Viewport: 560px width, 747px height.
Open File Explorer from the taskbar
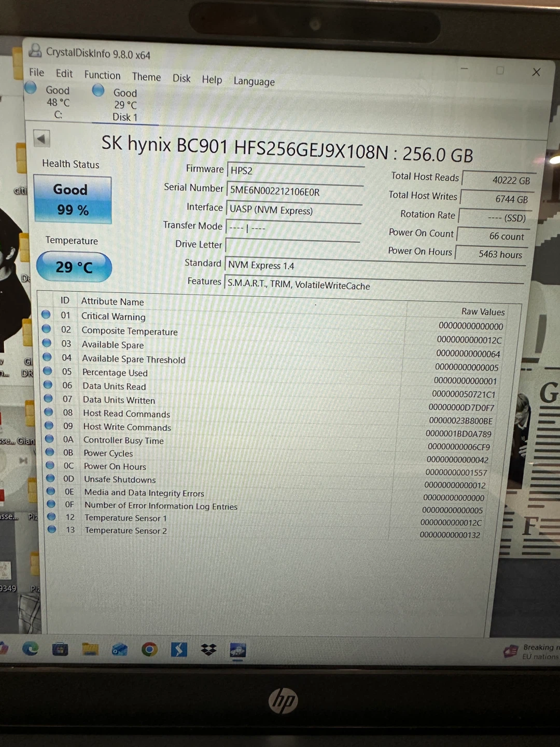point(90,649)
